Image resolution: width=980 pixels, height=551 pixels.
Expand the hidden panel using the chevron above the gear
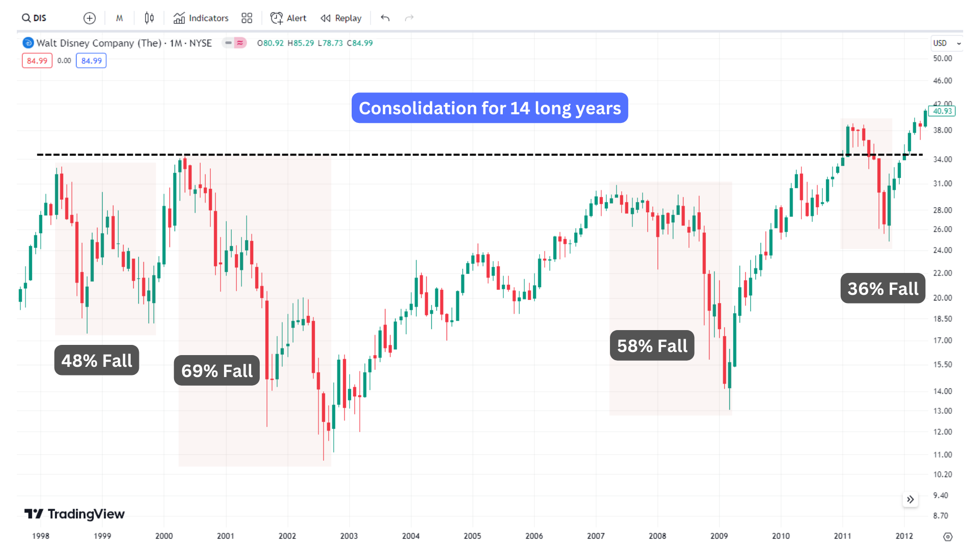coord(910,499)
